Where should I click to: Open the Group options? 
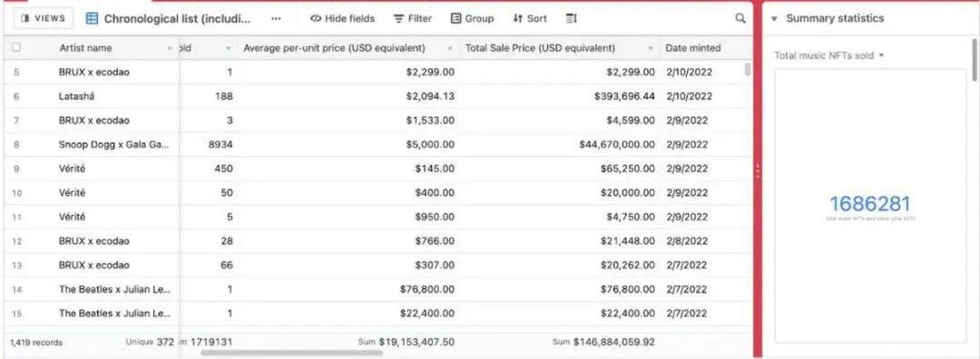tap(472, 19)
